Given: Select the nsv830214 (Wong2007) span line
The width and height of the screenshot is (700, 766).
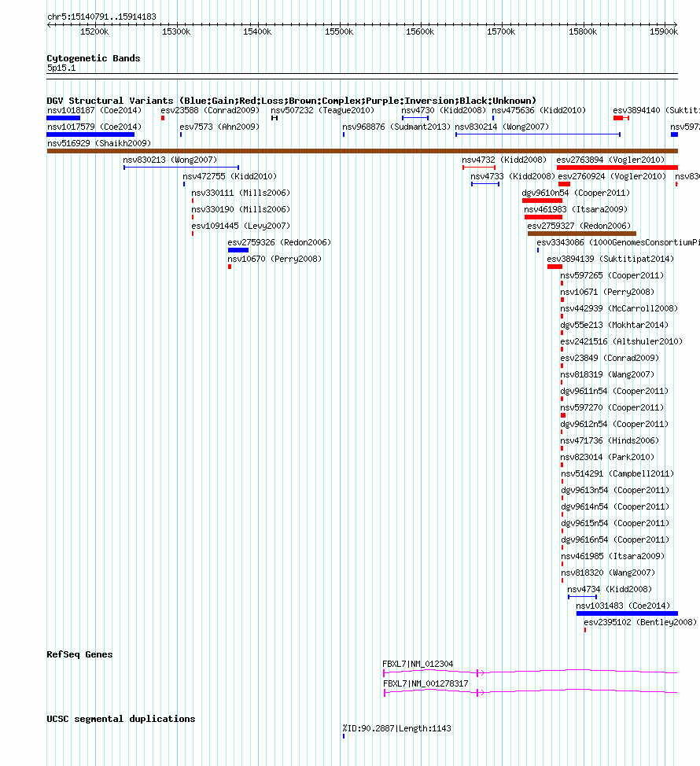Looking at the screenshot, I should (538, 134).
